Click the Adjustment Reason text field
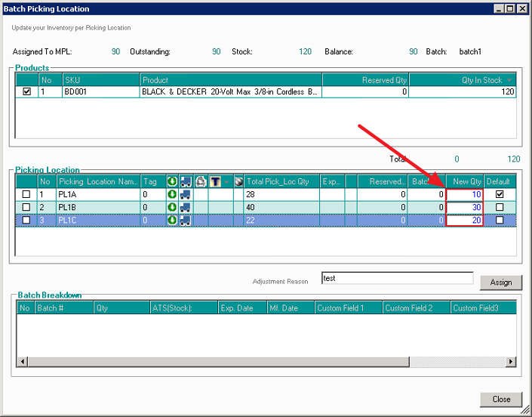The image size is (532, 417). coord(398,278)
